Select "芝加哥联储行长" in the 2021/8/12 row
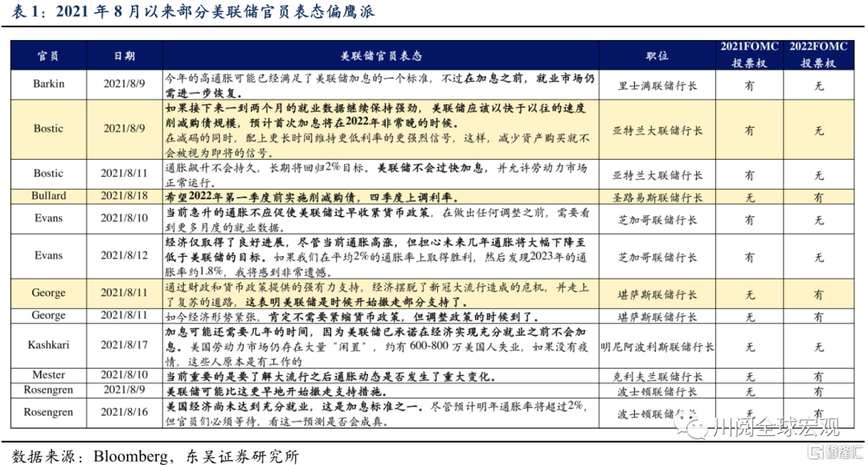Screen dimensions: 868x465 tap(657, 257)
